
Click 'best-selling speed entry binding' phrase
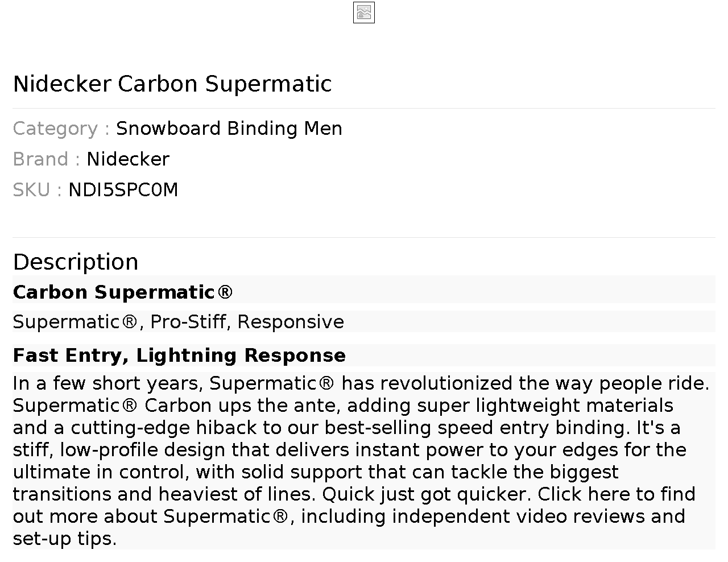point(453,428)
